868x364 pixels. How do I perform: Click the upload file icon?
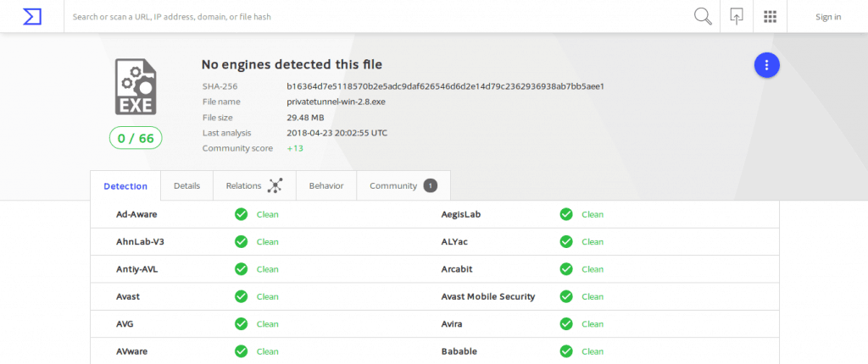coord(736,17)
